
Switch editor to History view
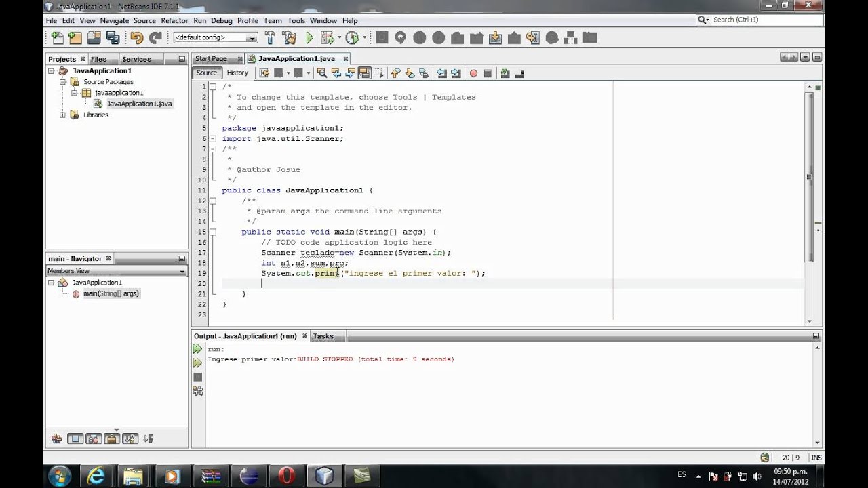click(x=237, y=73)
